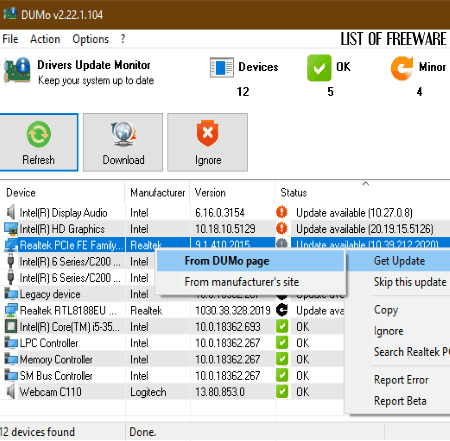The image size is (450, 441).
Task: Click the icon for LPC Controller
Action: [11, 343]
